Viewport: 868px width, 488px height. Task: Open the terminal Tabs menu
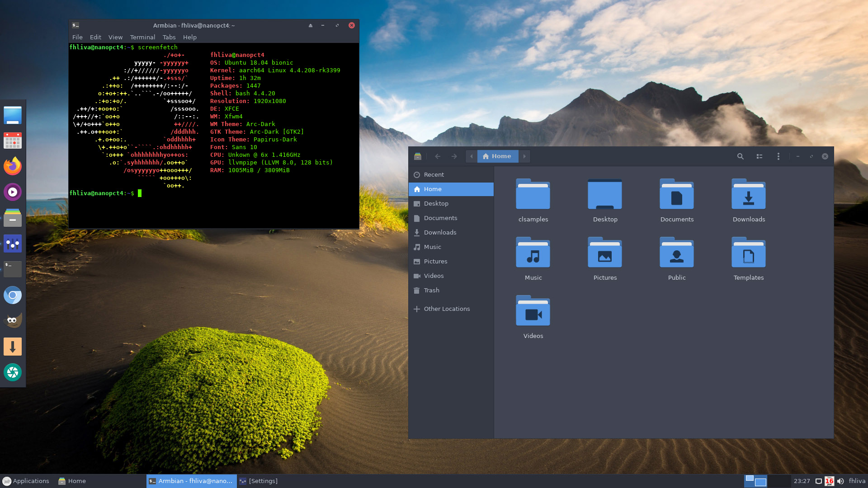(x=169, y=37)
